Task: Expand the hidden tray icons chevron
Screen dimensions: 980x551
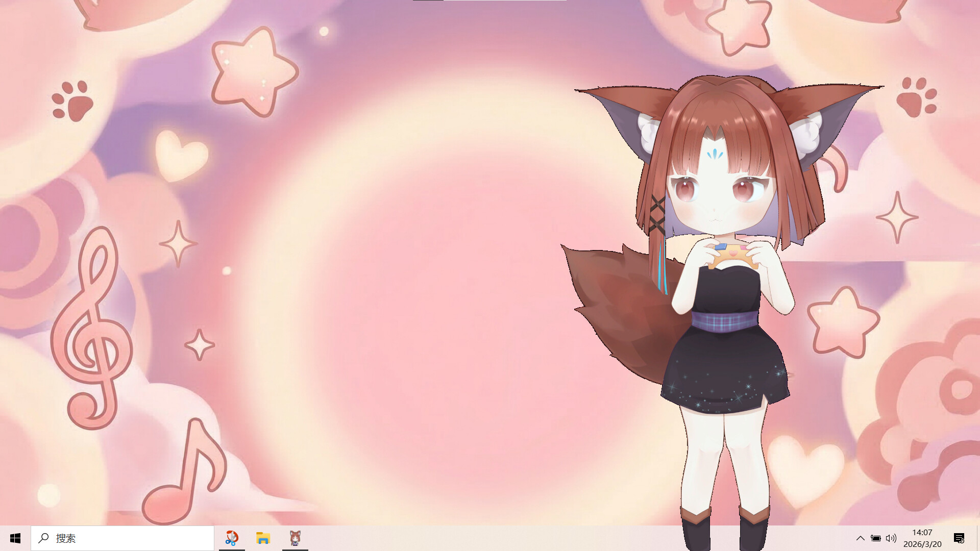Action: coord(860,538)
